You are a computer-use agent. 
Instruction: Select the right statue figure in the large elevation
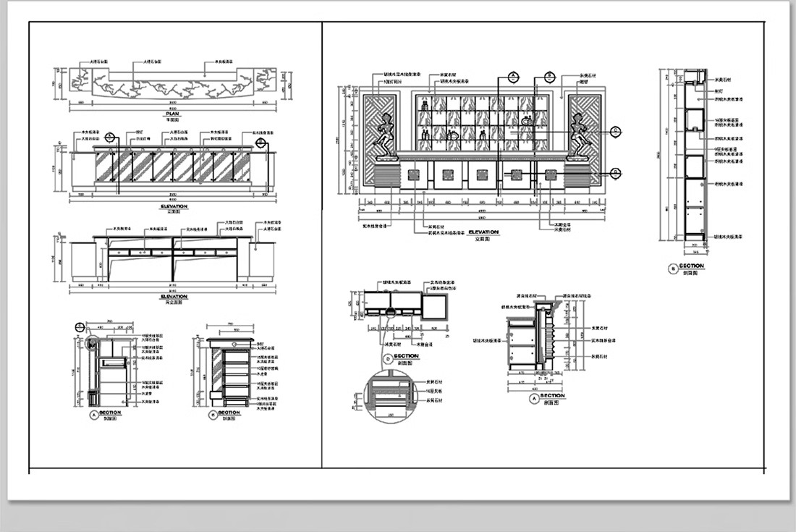pyautogui.click(x=580, y=136)
